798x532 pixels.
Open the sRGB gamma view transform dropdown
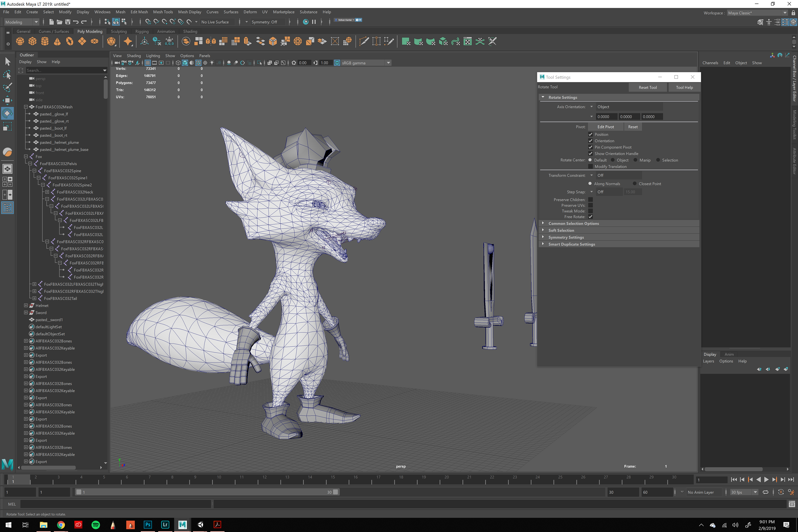(366, 63)
